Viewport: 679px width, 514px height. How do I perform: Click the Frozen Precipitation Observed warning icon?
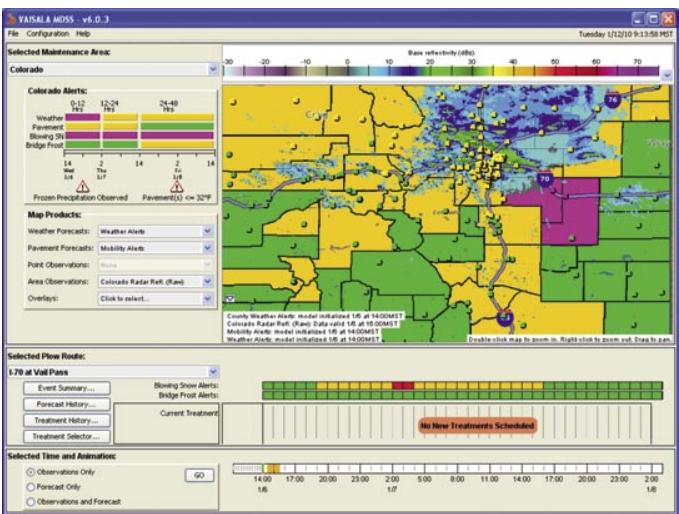coord(82,187)
